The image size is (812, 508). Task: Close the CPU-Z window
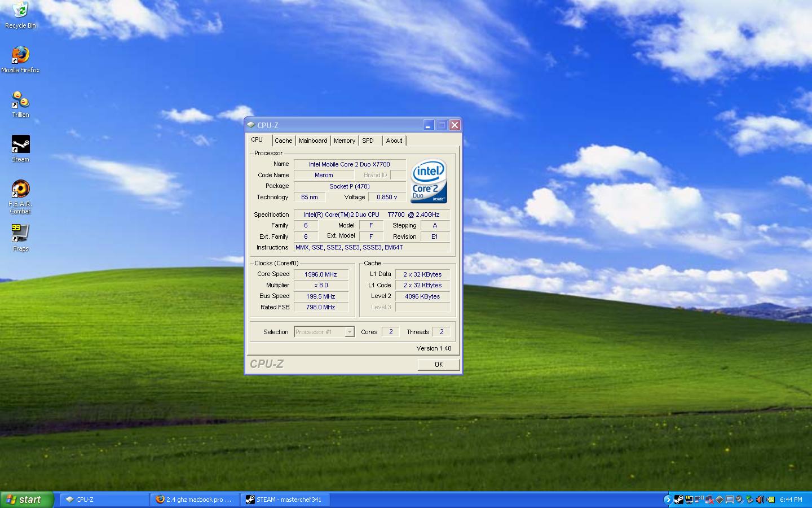point(454,125)
